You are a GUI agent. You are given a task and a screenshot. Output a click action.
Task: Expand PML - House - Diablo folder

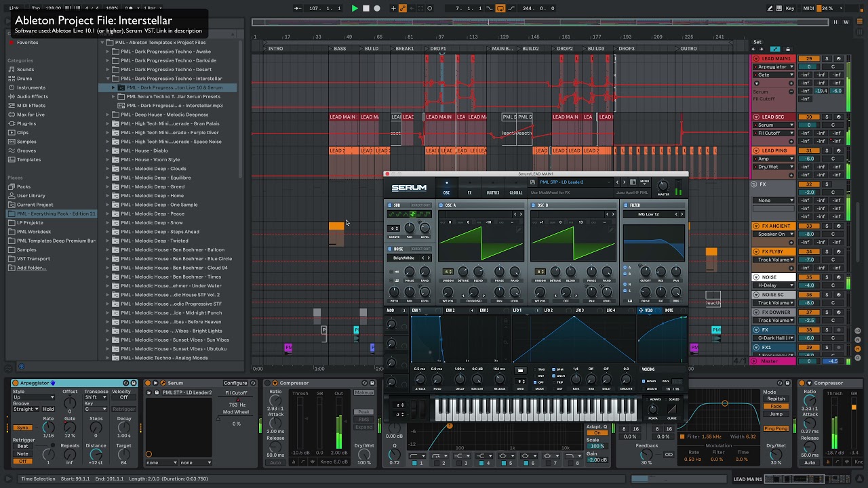pyautogui.click(x=108, y=150)
